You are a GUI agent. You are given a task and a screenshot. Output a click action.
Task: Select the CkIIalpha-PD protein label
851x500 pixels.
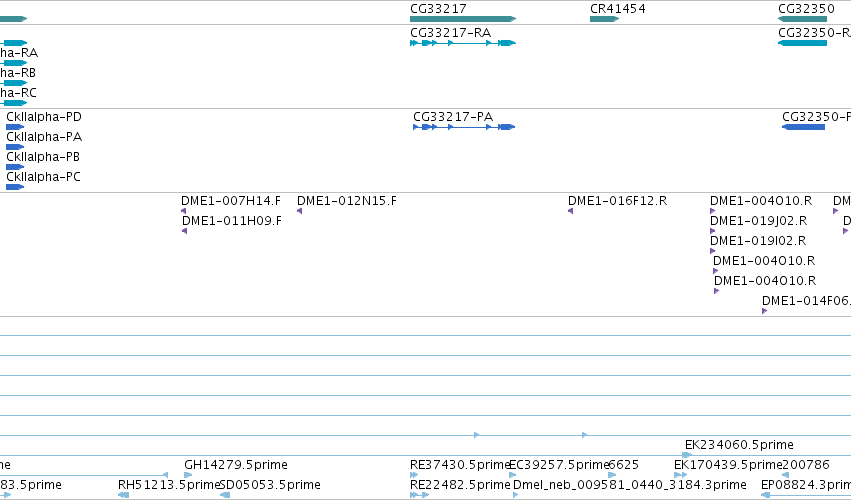tap(44, 117)
